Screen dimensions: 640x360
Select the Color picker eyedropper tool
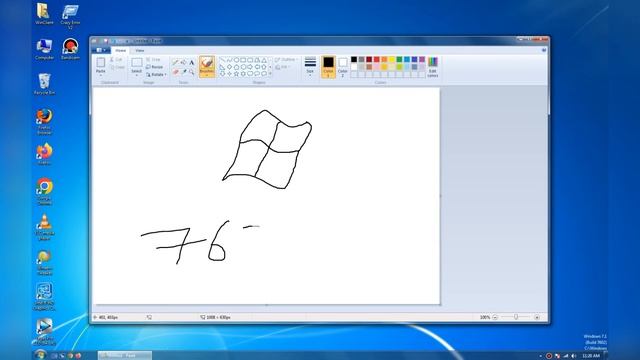(x=183, y=72)
